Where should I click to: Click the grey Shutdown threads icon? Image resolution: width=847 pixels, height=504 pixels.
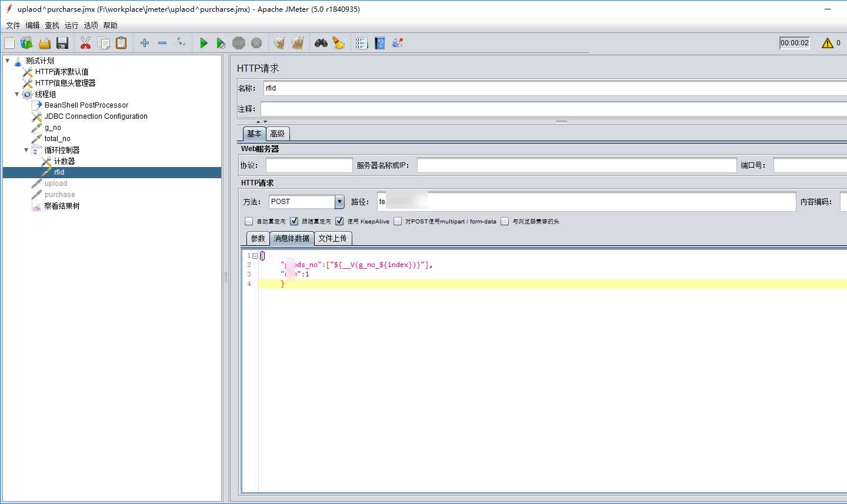(256, 43)
